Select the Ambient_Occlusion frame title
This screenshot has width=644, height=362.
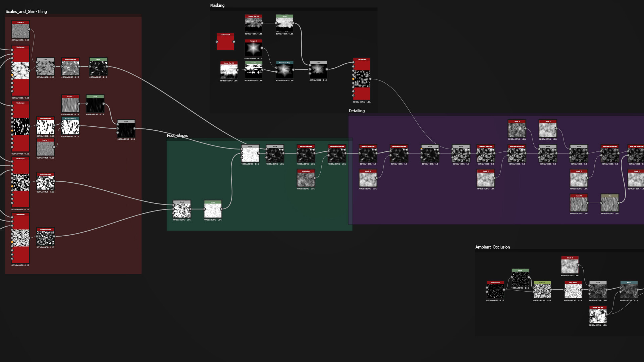tap(492, 247)
